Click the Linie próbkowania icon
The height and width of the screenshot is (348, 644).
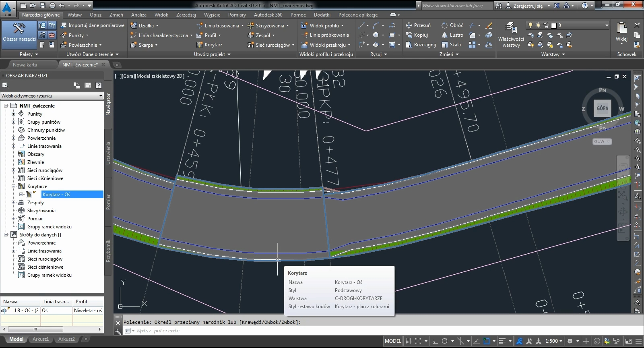305,35
